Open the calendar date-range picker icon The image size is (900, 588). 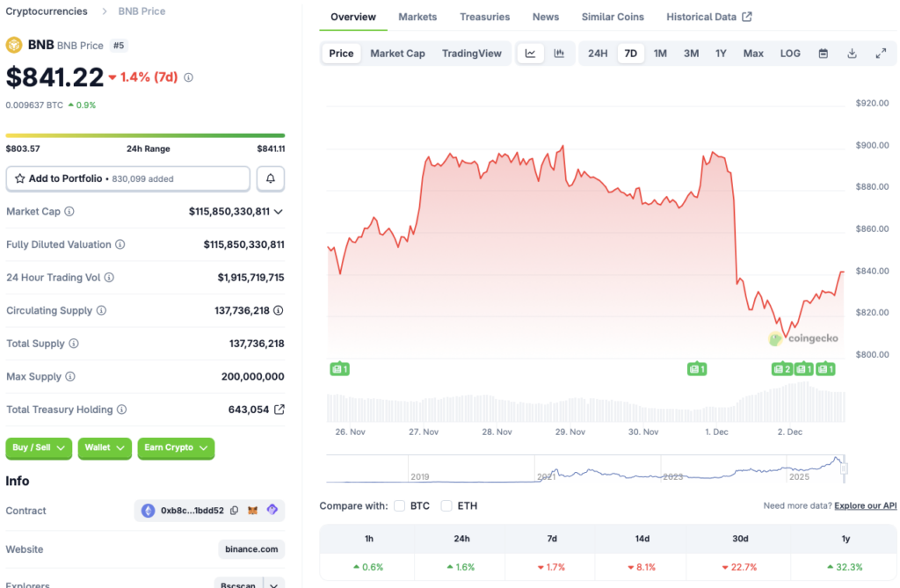tap(823, 53)
